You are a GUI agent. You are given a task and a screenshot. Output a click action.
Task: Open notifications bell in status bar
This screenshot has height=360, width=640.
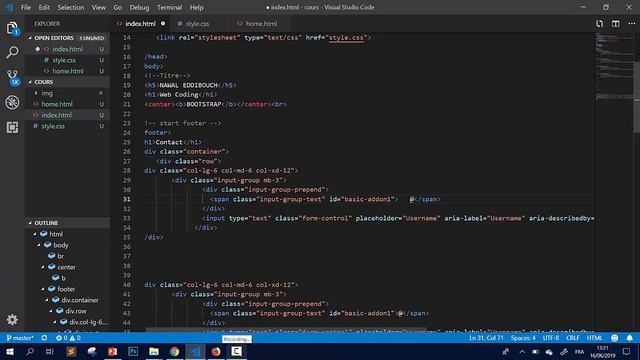tap(630, 338)
